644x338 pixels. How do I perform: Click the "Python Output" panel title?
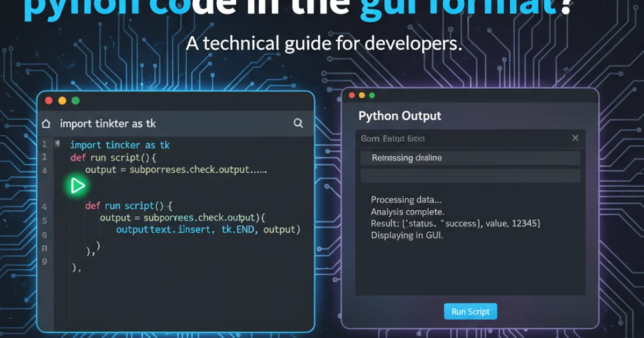[x=399, y=116]
